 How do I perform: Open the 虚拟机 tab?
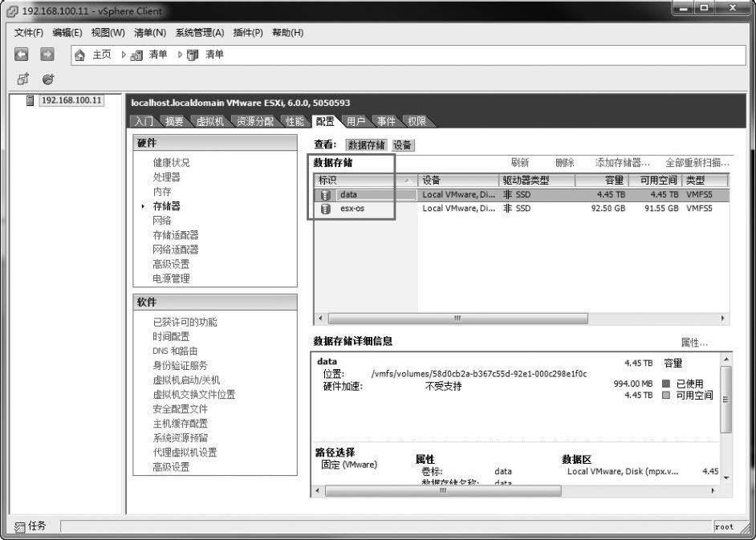210,121
